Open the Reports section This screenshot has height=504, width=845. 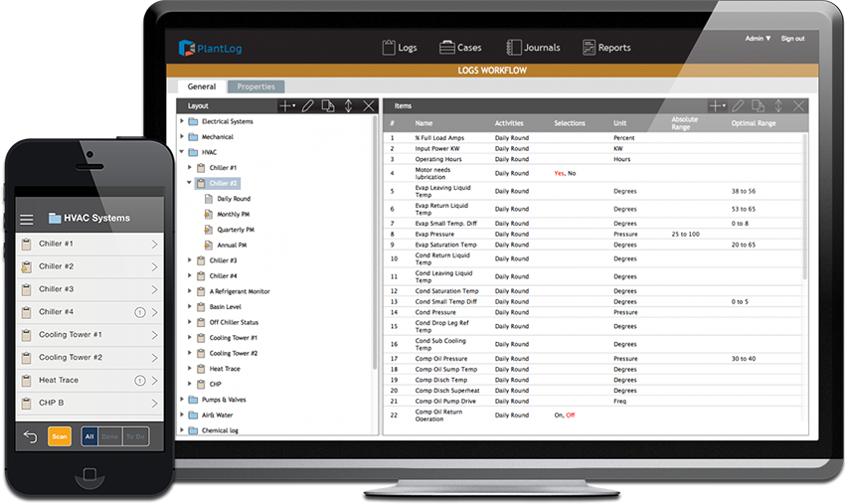coord(606,48)
